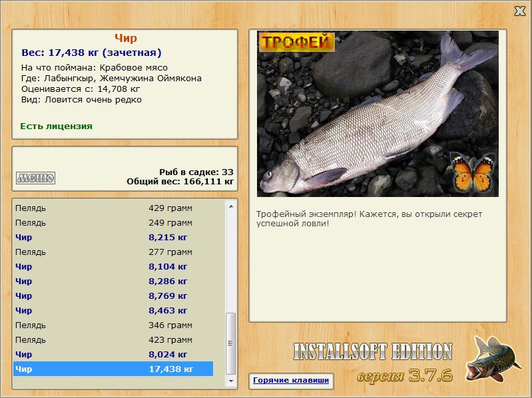
Task: Select the Пелядь 423 грамм row
Action: click(113, 339)
